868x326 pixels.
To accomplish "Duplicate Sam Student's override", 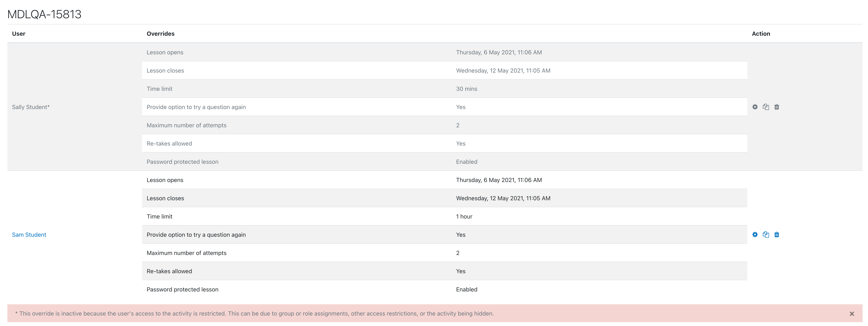I will click(766, 234).
